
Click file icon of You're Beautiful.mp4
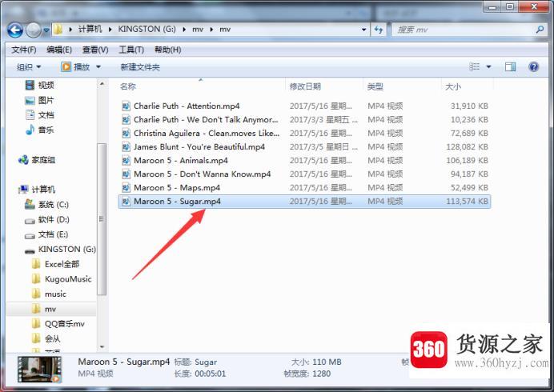(x=126, y=147)
